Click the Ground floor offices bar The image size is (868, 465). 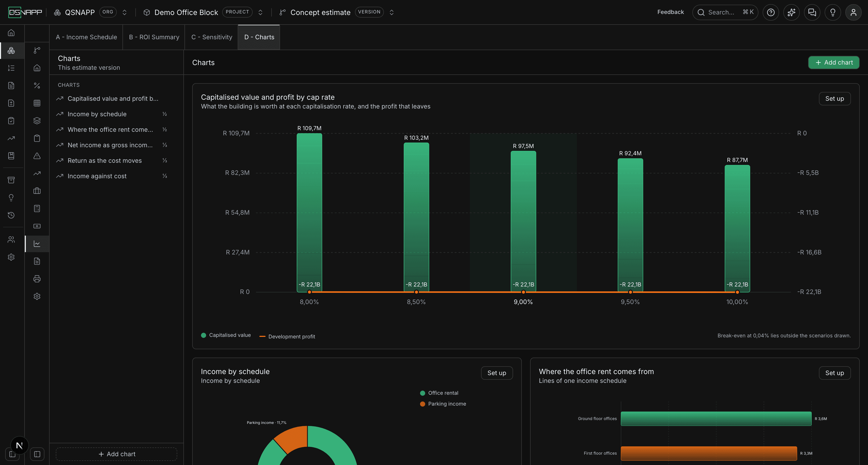pos(716,419)
